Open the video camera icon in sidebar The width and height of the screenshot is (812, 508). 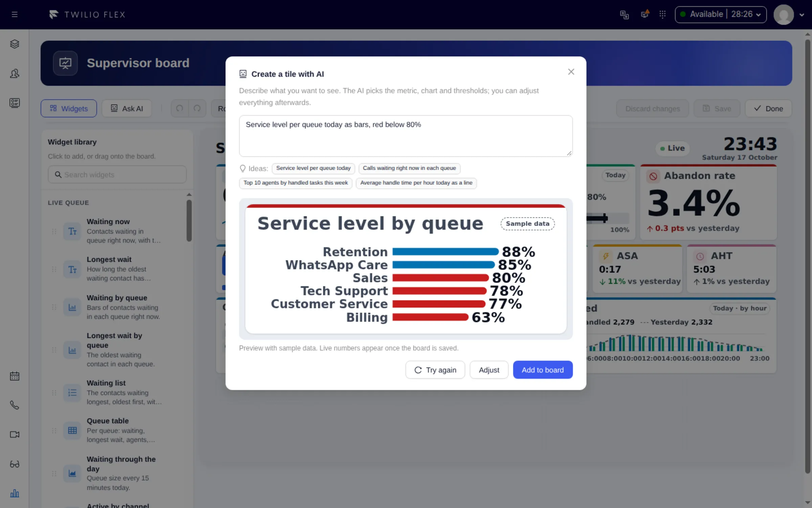click(x=15, y=435)
